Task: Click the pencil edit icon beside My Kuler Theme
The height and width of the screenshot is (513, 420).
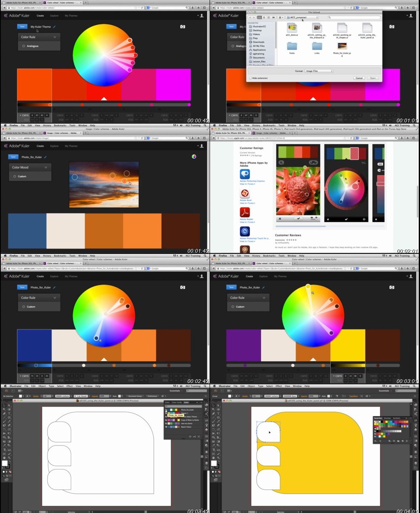Action: [54, 26]
